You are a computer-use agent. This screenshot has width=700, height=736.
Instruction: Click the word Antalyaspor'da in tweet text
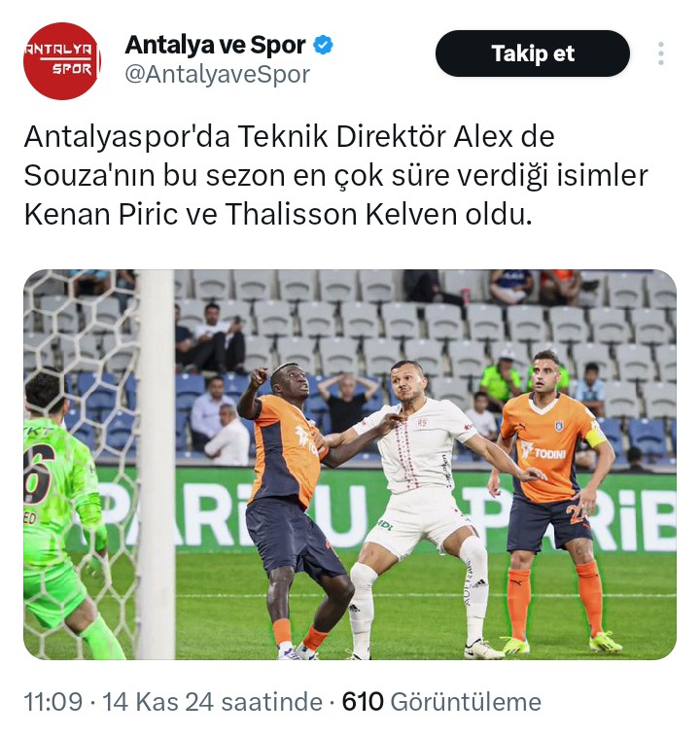pos(127,137)
